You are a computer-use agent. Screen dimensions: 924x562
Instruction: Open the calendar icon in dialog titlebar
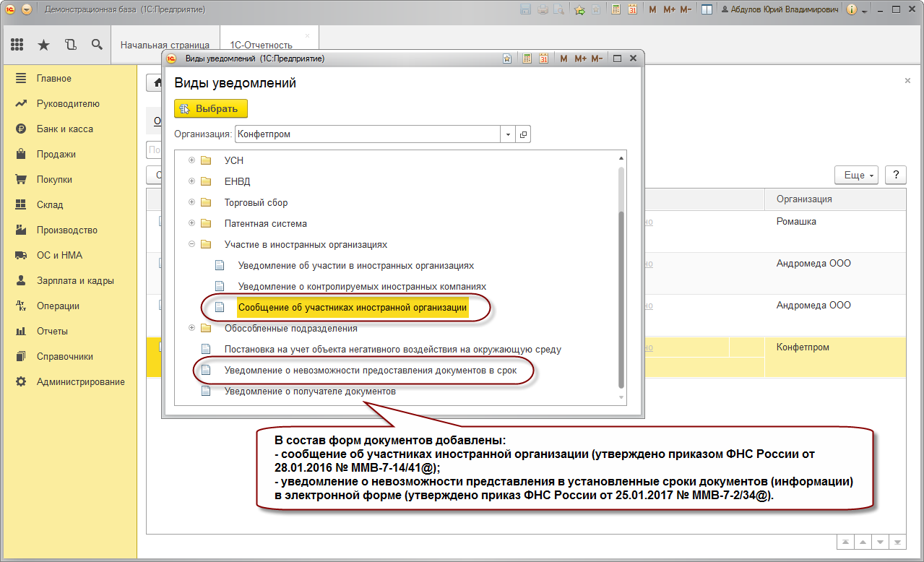543,59
